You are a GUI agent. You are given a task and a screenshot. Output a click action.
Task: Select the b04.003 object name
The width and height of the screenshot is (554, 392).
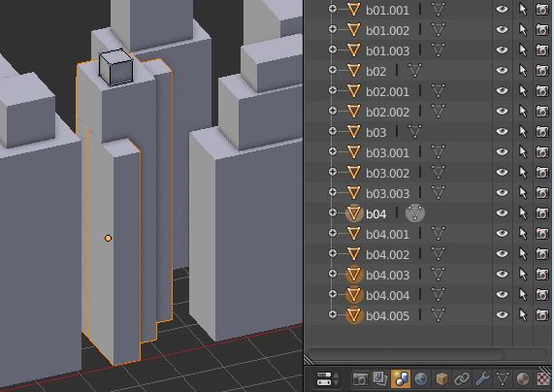tap(387, 276)
